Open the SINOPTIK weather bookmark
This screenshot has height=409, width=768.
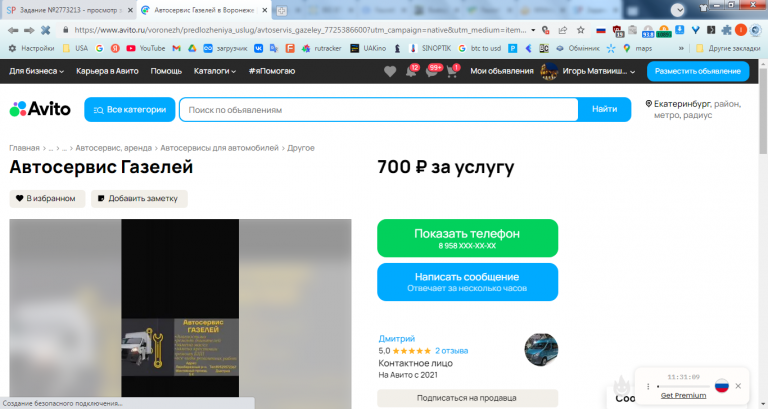click(x=430, y=48)
